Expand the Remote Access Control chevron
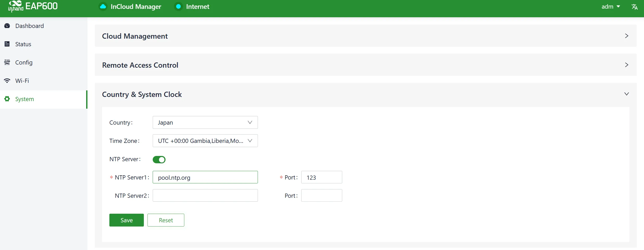Viewport: 644px width, 250px height. click(627, 65)
